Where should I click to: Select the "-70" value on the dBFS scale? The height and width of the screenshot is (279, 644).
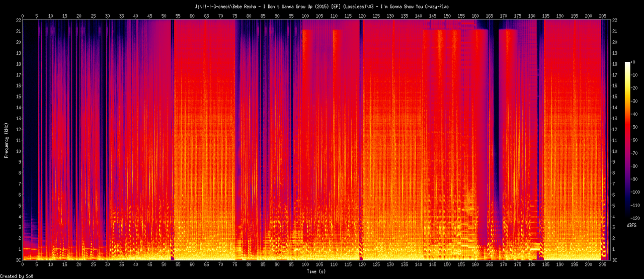tap(635, 153)
